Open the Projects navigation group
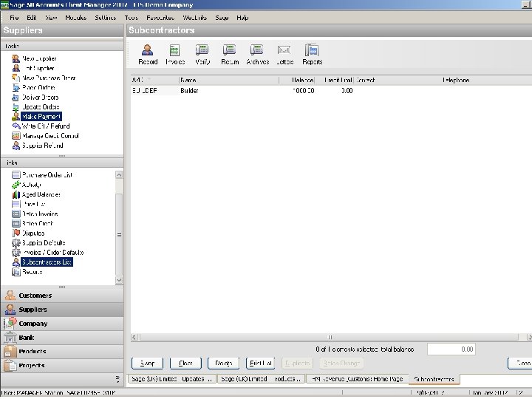The image size is (532, 399). coord(62,366)
